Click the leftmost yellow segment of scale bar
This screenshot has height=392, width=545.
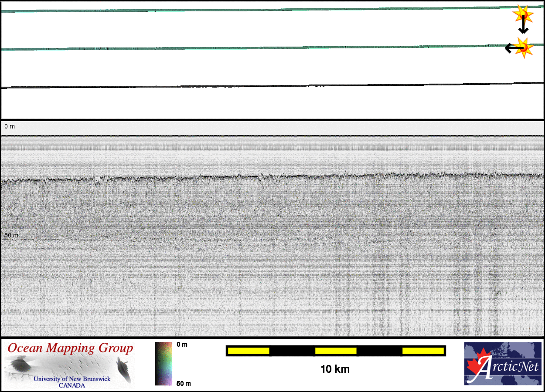coord(249,351)
